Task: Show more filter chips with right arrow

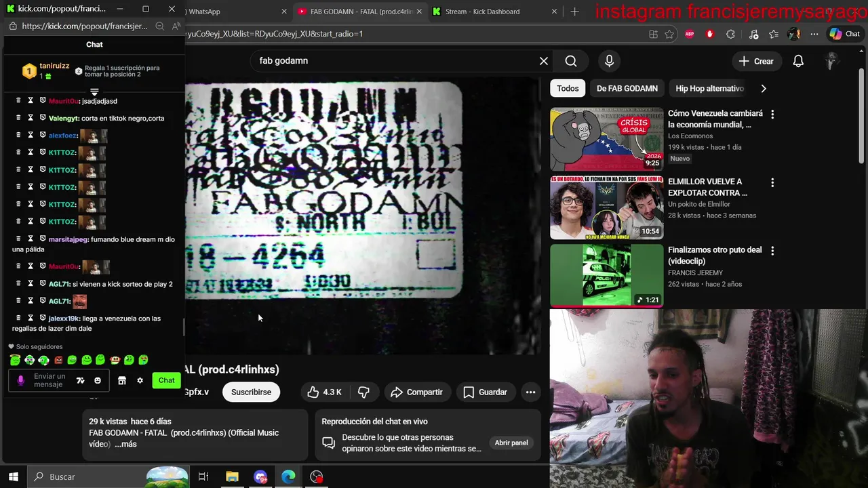Action: (764, 88)
